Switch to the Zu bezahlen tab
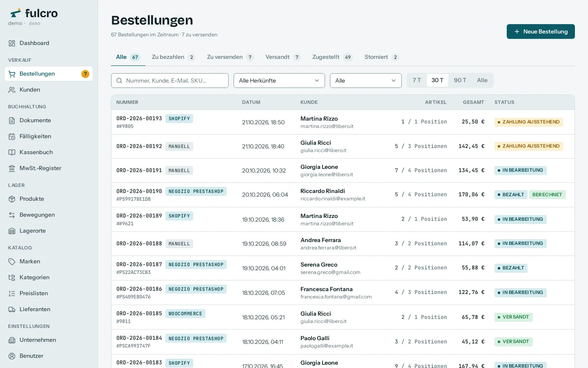 [173, 57]
